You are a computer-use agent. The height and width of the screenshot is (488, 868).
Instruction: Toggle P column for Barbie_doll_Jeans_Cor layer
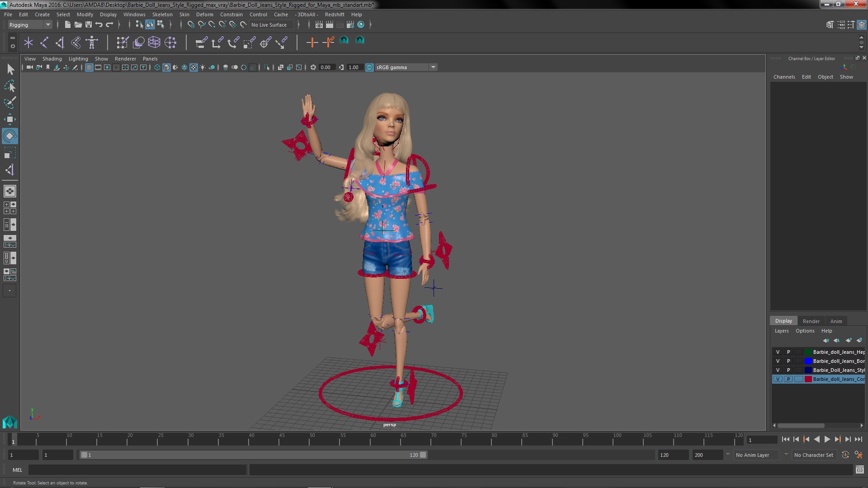coord(788,379)
